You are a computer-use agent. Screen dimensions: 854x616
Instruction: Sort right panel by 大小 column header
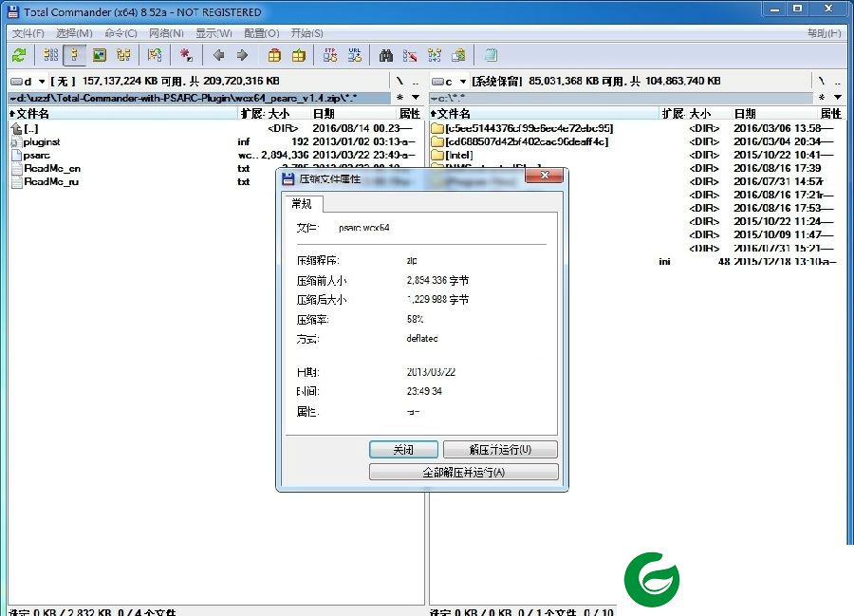(x=708, y=113)
